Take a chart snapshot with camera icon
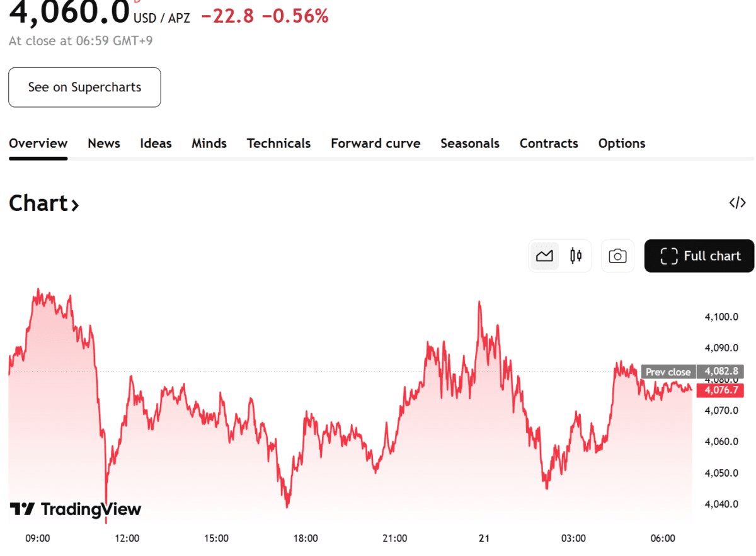Viewport: 756px width, 556px height. click(617, 256)
